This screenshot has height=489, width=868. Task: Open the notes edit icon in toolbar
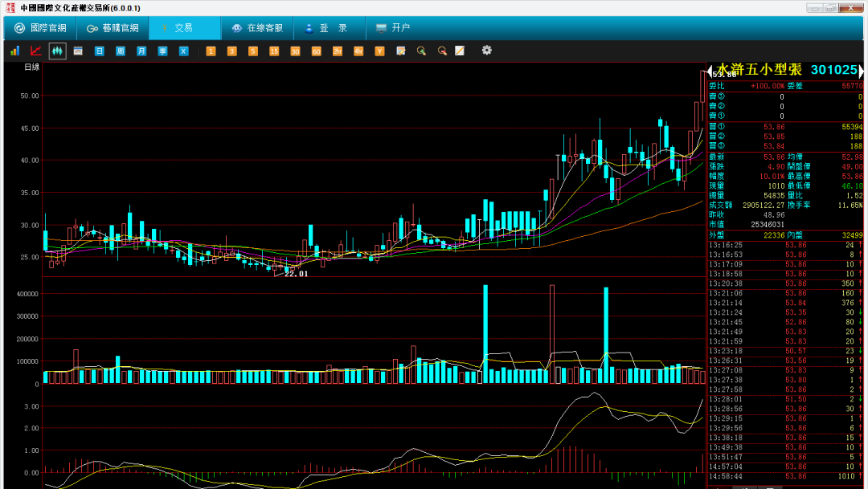[401, 51]
